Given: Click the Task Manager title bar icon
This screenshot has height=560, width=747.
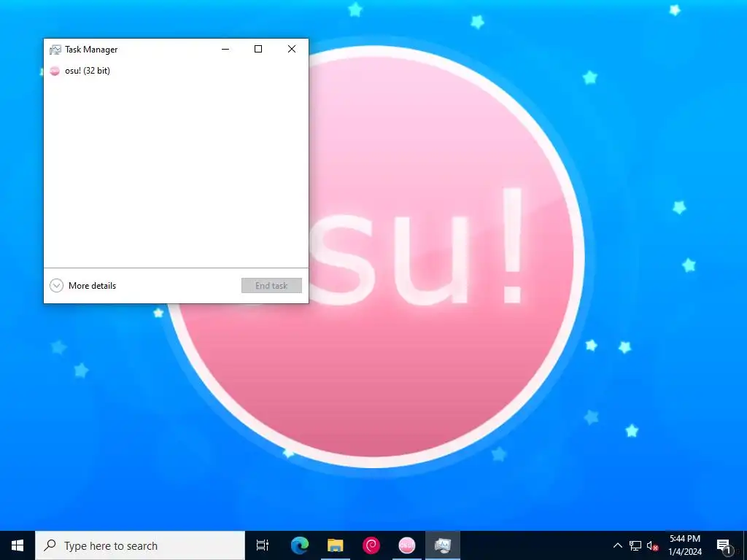Looking at the screenshot, I should [x=55, y=50].
